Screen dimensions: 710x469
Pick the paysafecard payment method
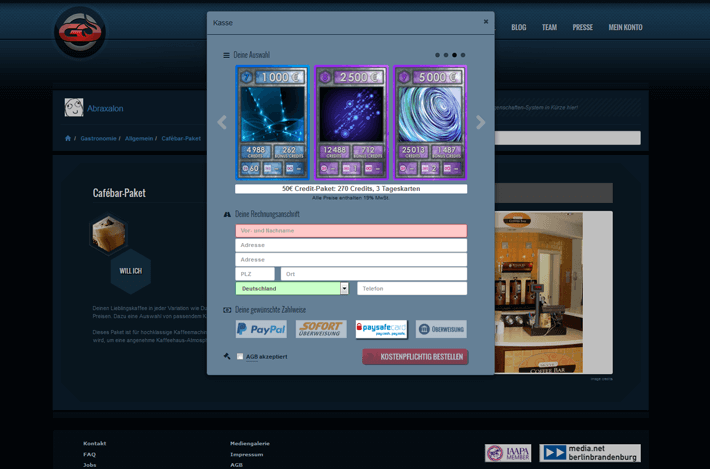tap(381, 329)
